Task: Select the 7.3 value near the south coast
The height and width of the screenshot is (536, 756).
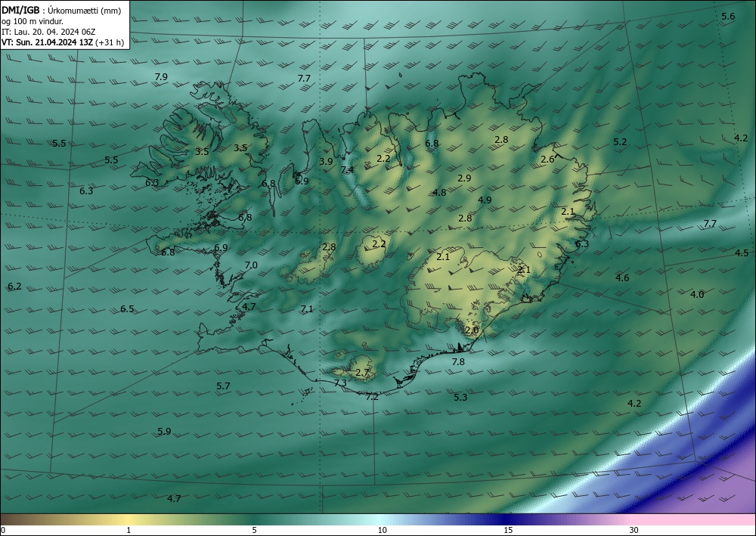Action: [340, 383]
